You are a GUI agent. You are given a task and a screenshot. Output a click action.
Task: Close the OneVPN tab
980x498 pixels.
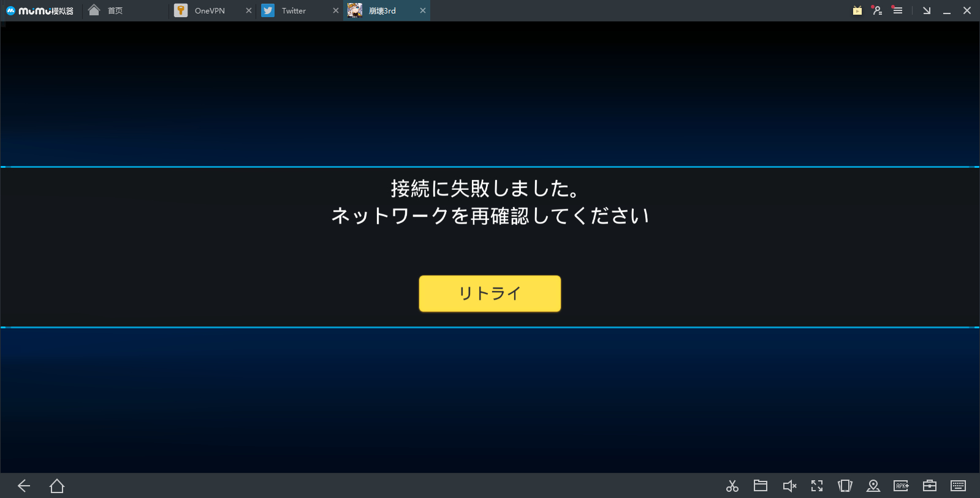coord(249,10)
